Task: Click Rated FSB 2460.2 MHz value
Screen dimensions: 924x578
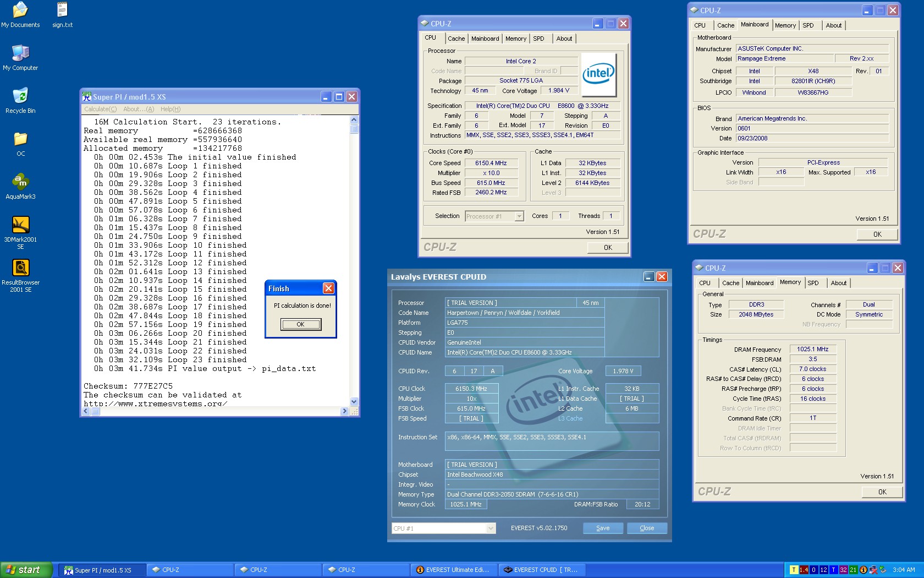Action: 491,193
